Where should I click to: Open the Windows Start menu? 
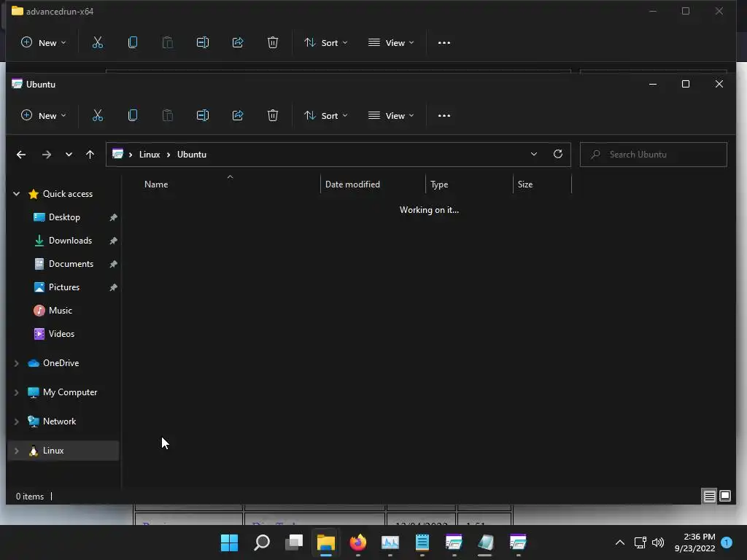coord(229,542)
